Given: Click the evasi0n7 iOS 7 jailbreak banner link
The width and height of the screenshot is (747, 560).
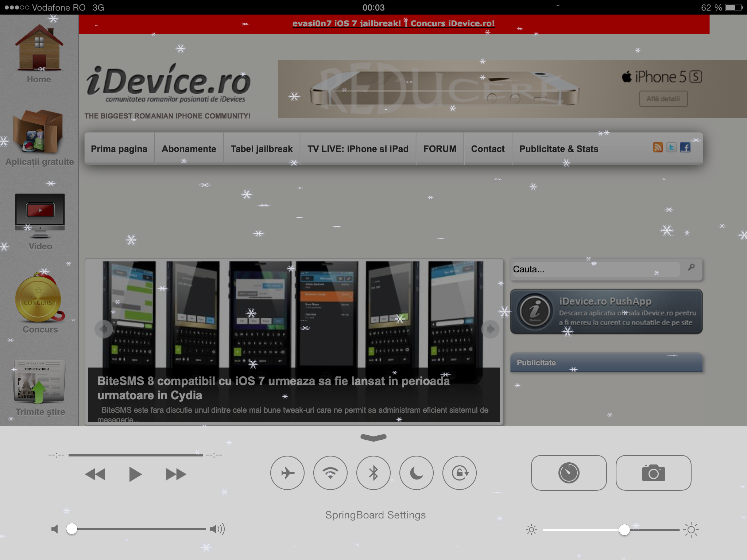Looking at the screenshot, I should [347, 23].
